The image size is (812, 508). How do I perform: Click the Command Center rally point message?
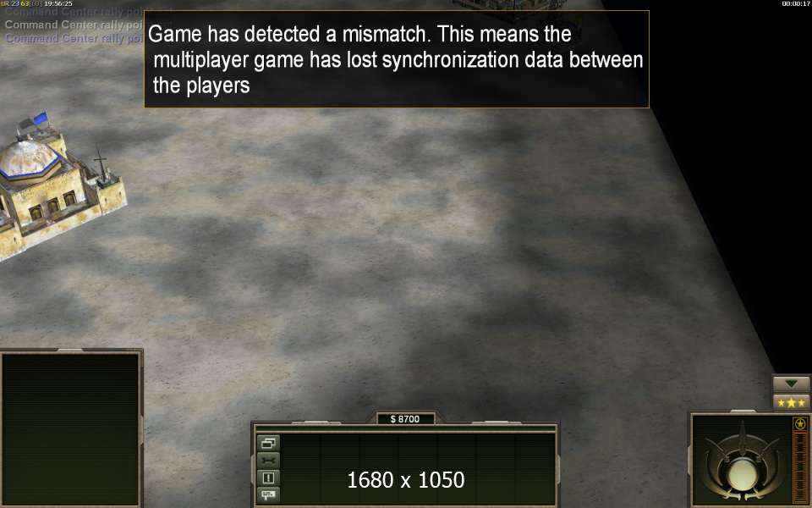74,25
